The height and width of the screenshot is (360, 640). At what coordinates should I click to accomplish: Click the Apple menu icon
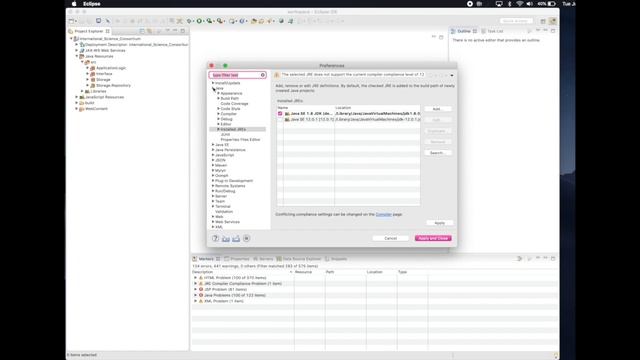point(74,4)
